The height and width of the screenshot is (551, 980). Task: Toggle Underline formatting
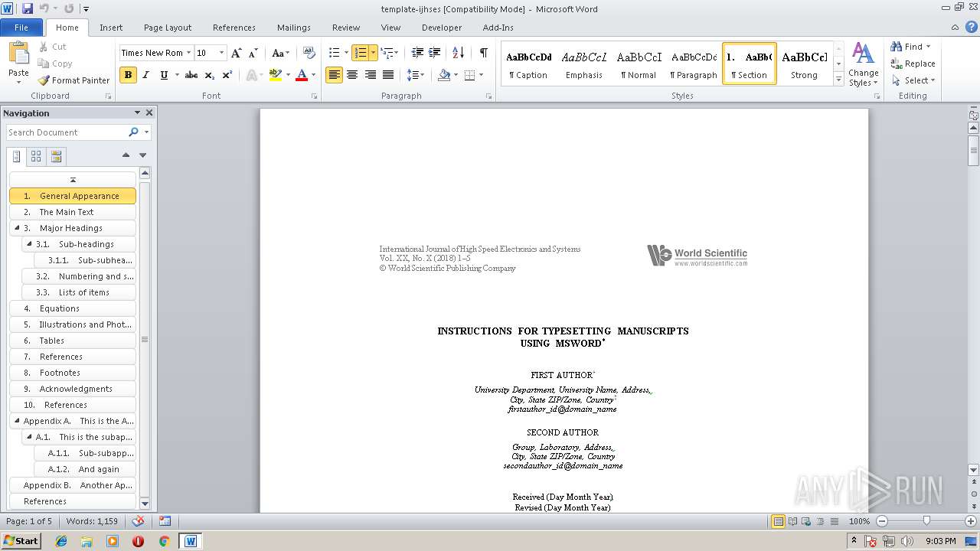pyautogui.click(x=164, y=75)
